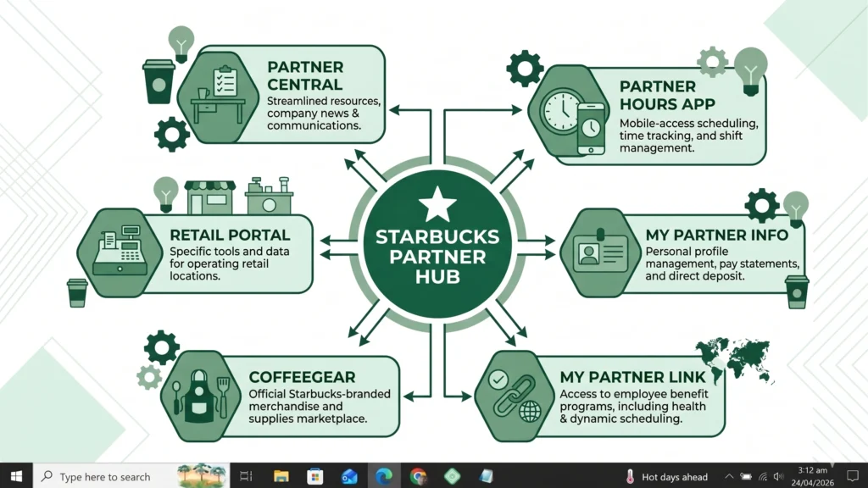This screenshot has width=868, height=488.
Task: Switch to Microsoft Edge in the taskbar
Action: click(384, 476)
